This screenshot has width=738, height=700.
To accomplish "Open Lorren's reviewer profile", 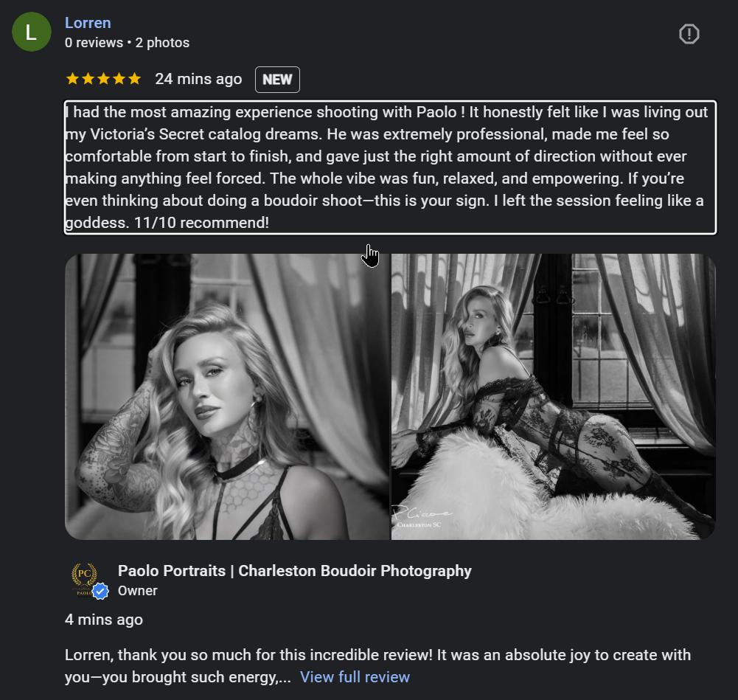I will [88, 22].
